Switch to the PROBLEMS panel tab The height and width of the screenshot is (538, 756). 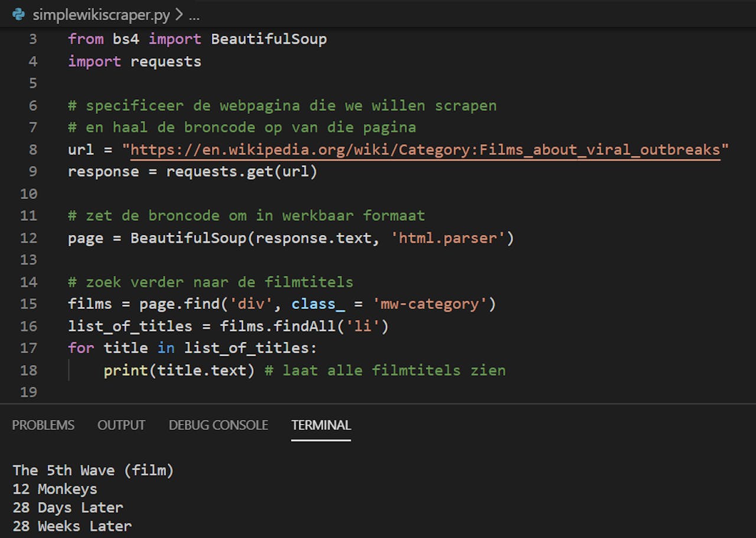click(43, 425)
